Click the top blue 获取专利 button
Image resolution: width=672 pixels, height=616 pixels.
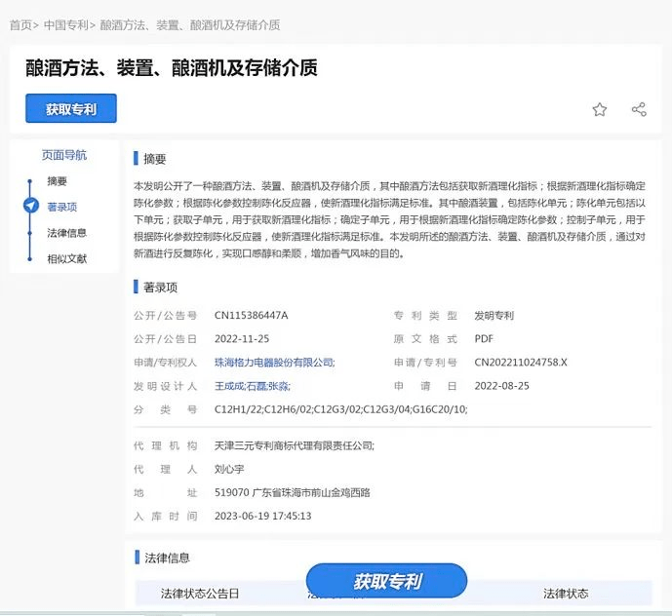pos(71,108)
